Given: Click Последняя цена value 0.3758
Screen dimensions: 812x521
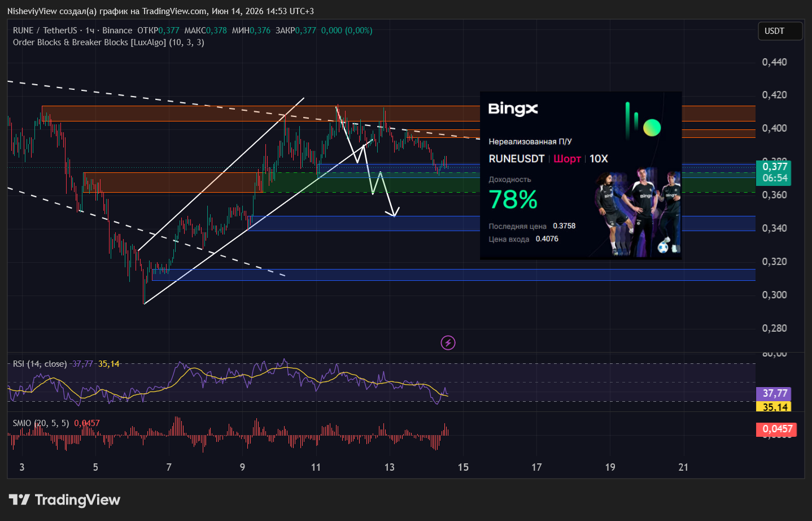Looking at the screenshot, I should click(x=564, y=226).
